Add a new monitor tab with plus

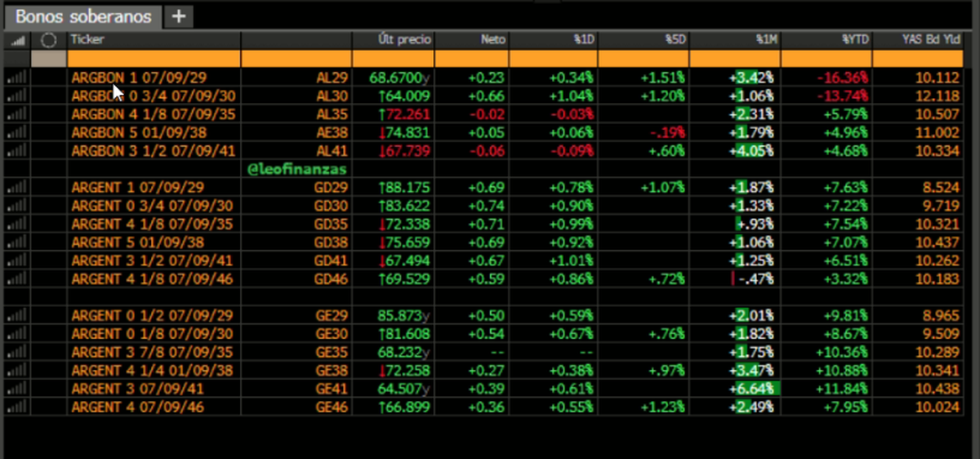[x=179, y=16]
